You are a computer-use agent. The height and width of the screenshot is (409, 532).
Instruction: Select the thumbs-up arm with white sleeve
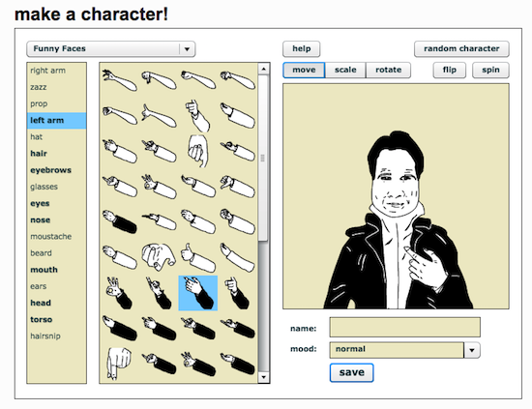197,257
